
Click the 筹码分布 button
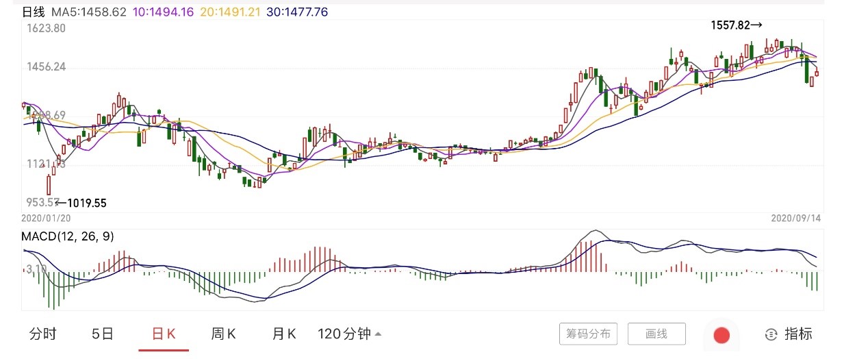point(588,334)
